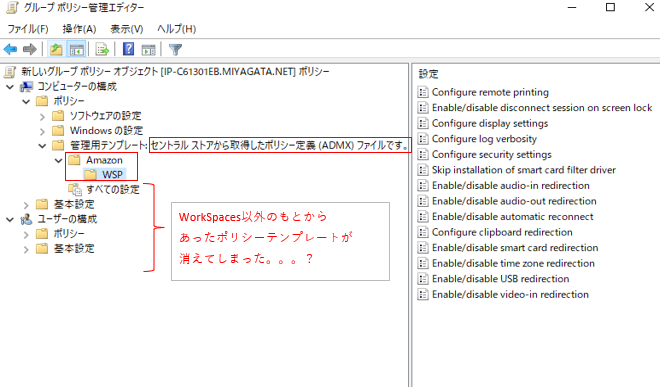Open the 操作(A) menu
The image size is (660, 387).
[79, 29]
